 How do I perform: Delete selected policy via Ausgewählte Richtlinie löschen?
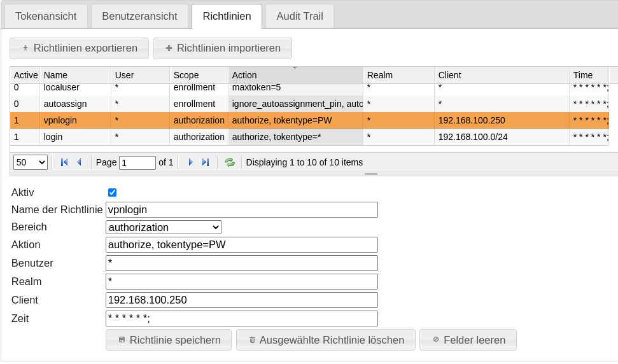(x=325, y=340)
